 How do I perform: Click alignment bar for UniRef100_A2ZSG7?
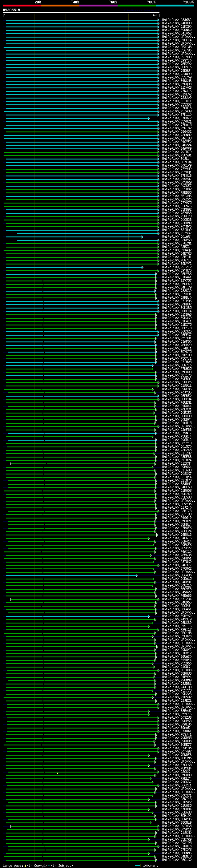[x=88, y=233]
